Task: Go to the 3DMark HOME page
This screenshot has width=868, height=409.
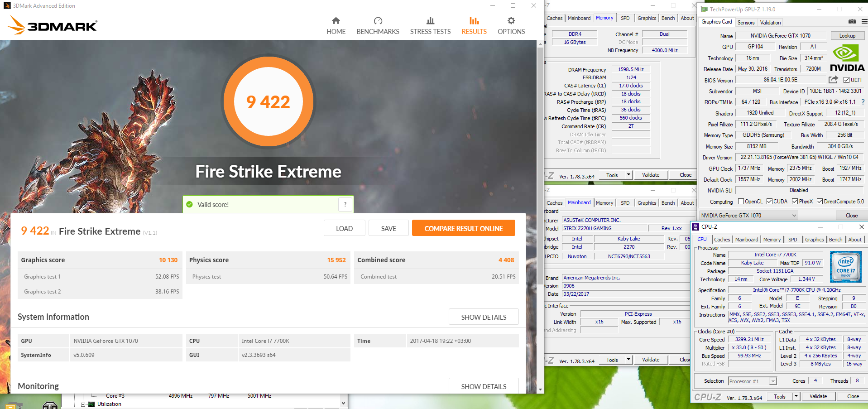Action: (x=336, y=26)
